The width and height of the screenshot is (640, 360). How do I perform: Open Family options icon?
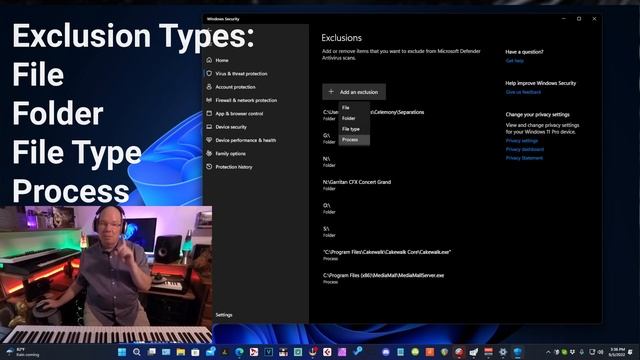pyautogui.click(x=209, y=153)
